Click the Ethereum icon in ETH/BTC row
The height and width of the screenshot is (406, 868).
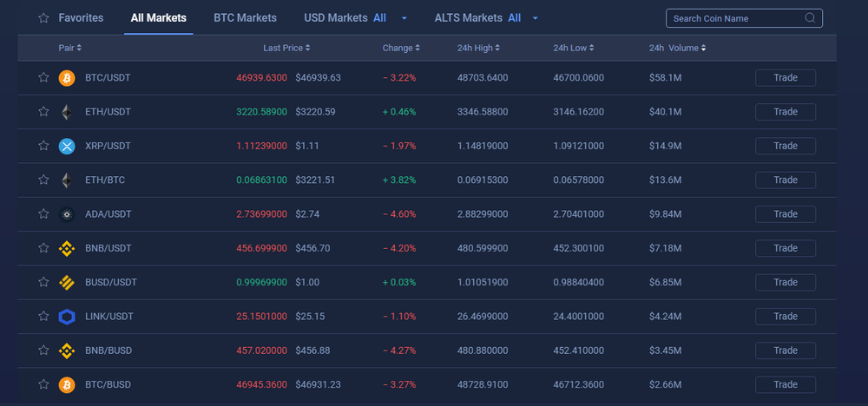67,180
